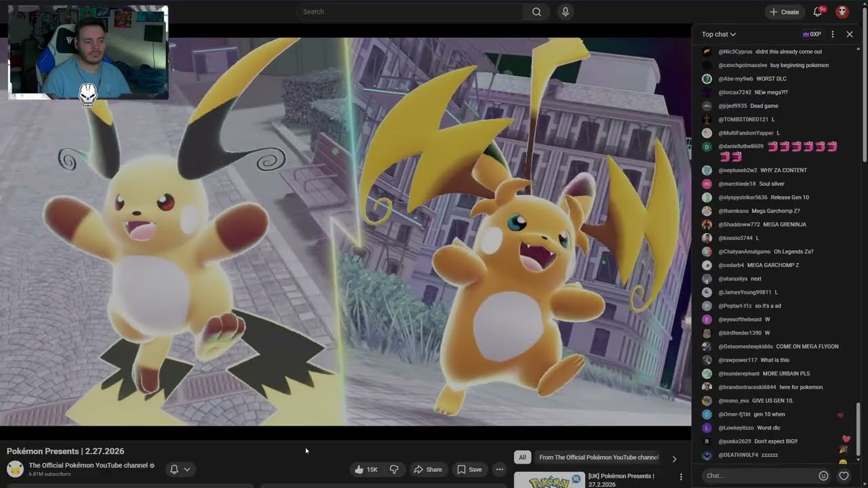The width and height of the screenshot is (868, 488).
Task: Click the Create button
Action: tap(784, 12)
